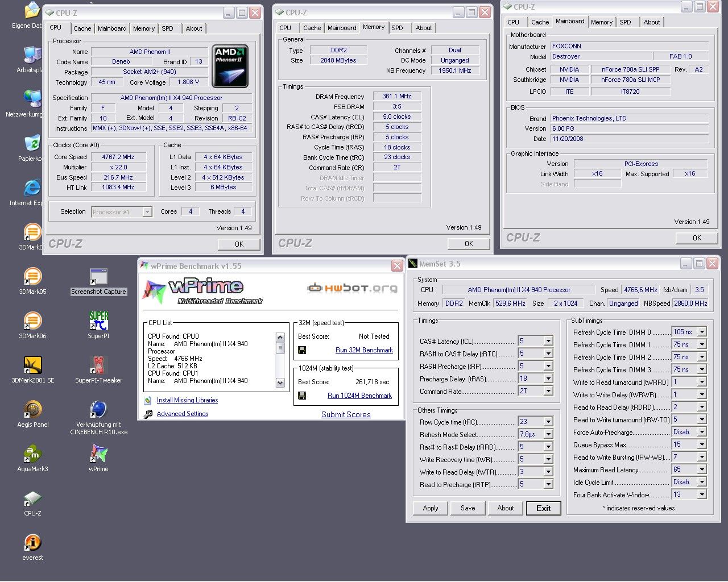Click the Exit button in MemSet
Viewport: 728px width, 582px height.
click(543, 508)
